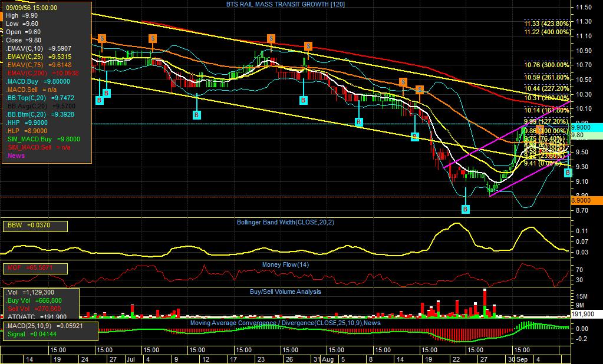Click the .EMAV(C,75) =9.6148 legend line

tap(38, 65)
